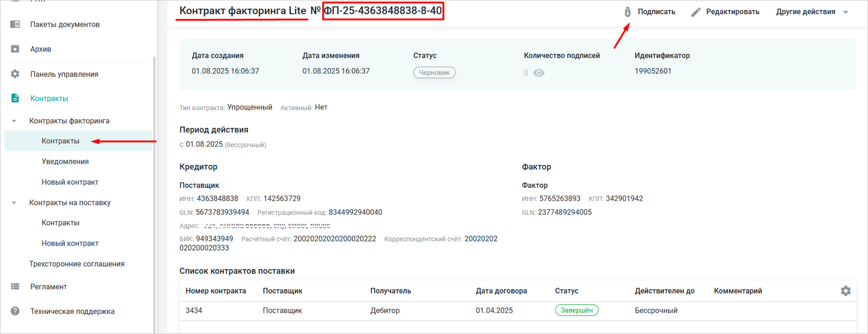Click the Sign contract USB-token icon
Image resolution: width=868 pixels, height=334 pixels.
tap(628, 12)
